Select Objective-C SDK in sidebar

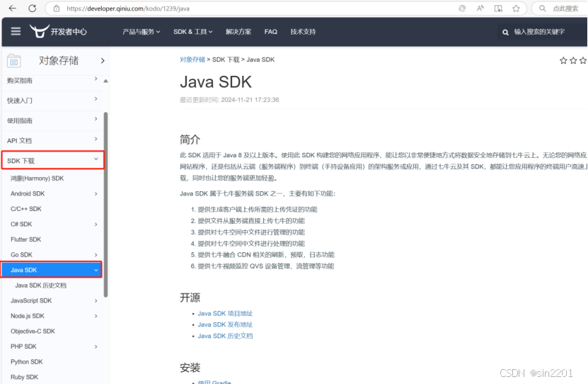(x=33, y=331)
